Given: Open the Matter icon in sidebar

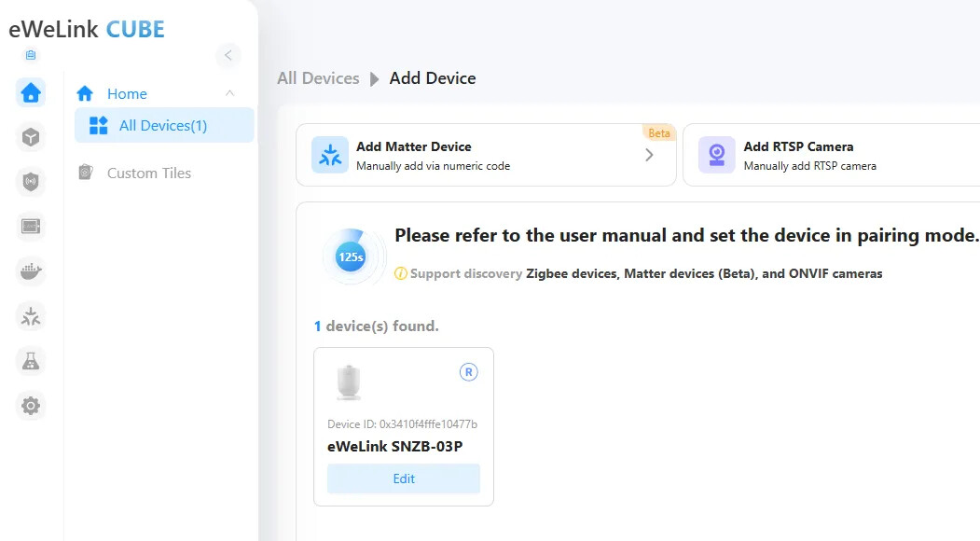Looking at the screenshot, I should click(31, 316).
